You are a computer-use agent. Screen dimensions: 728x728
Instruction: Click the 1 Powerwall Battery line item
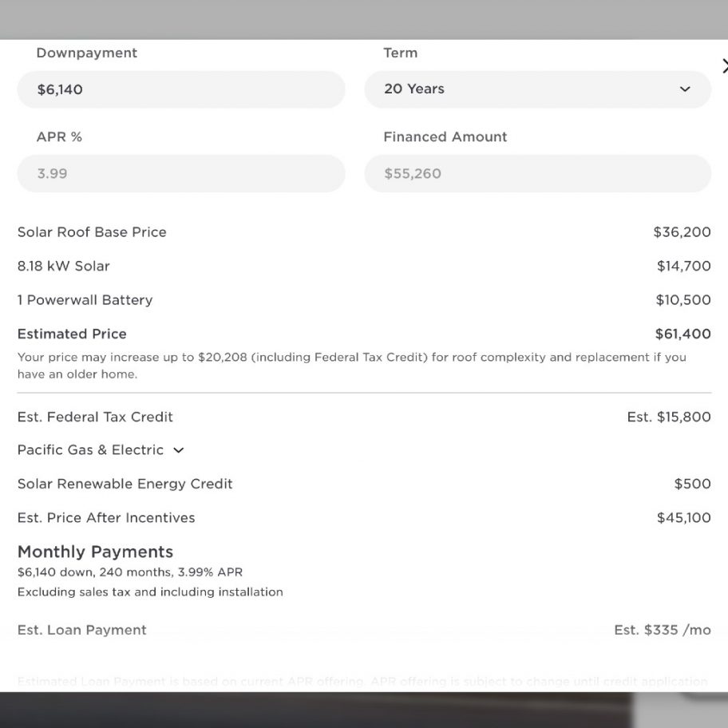pyautogui.click(x=364, y=300)
